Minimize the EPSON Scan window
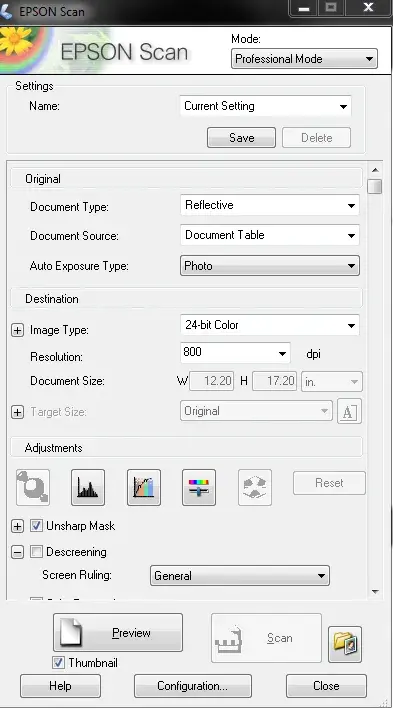Image resolution: width=393 pixels, height=709 pixels. click(x=304, y=8)
